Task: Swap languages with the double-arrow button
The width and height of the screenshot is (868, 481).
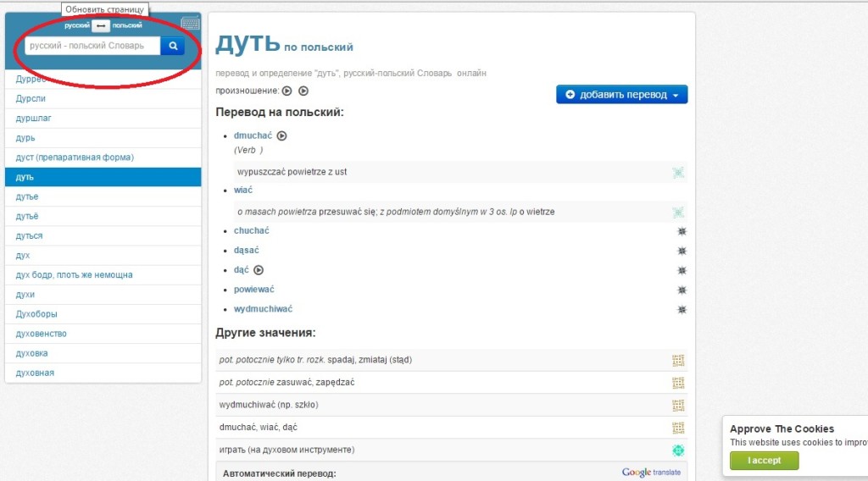Action: tap(102, 25)
